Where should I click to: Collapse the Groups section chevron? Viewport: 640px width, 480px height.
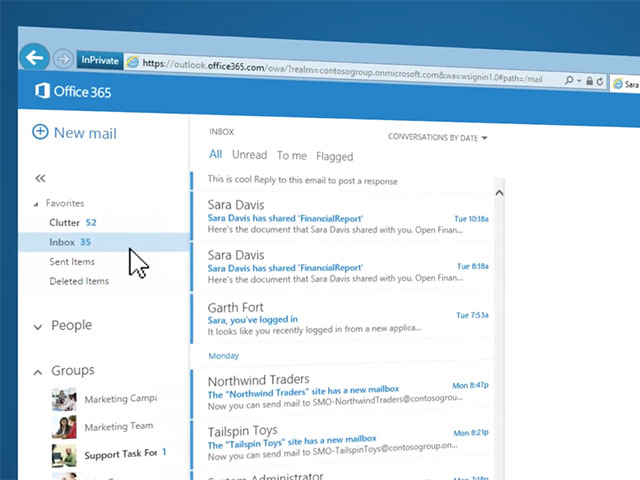point(38,372)
